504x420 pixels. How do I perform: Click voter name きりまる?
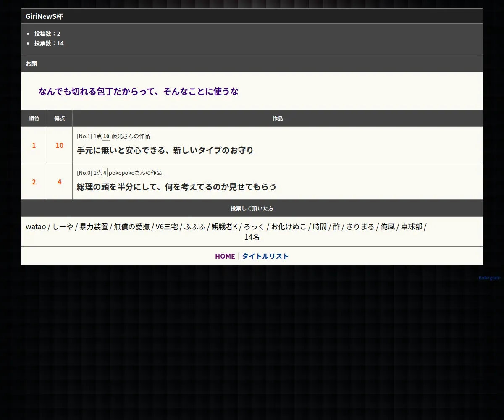[x=360, y=227]
